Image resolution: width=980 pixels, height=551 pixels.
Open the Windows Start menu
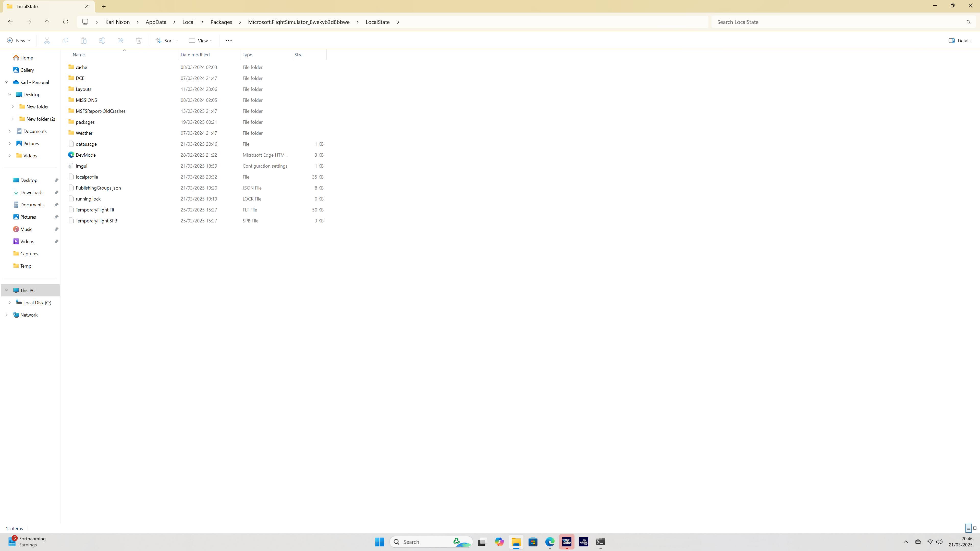click(x=379, y=542)
